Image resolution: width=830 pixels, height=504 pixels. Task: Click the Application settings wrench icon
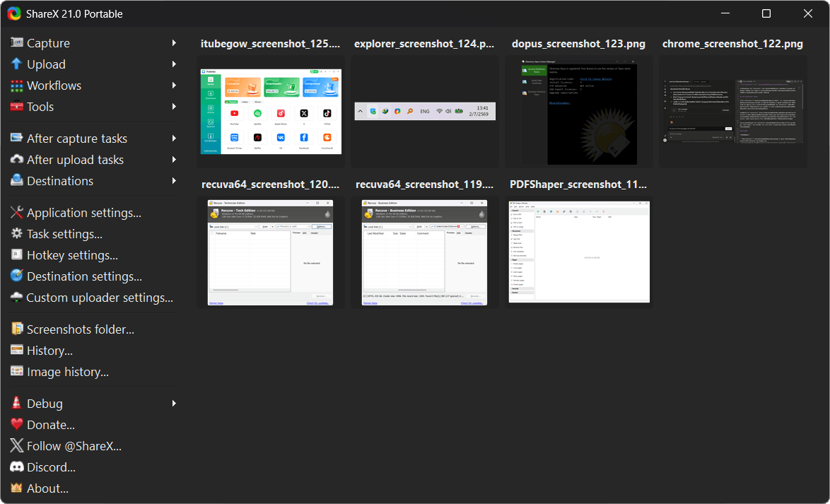tap(17, 212)
